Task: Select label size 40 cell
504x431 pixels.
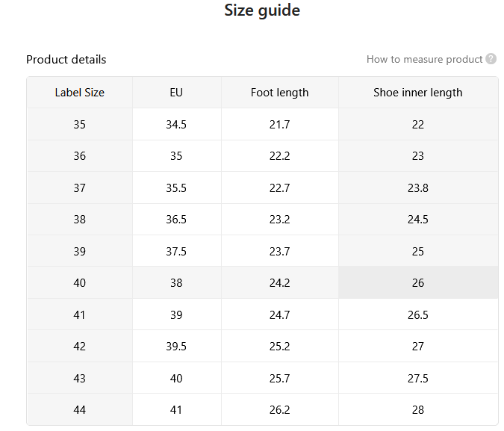Action: tap(80, 282)
